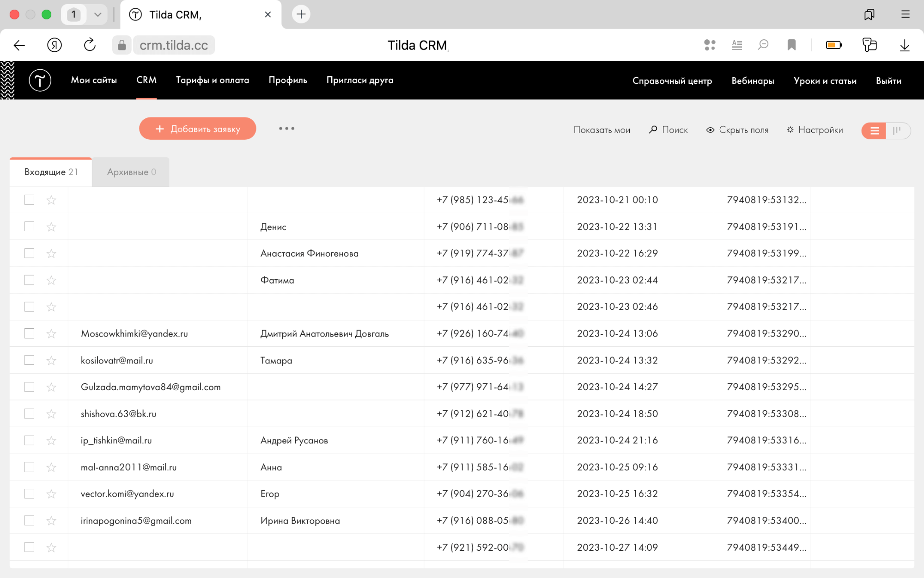This screenshot has width=924, height=578.
Task: Click the Tilda logo icon
Action: point(40,80)
